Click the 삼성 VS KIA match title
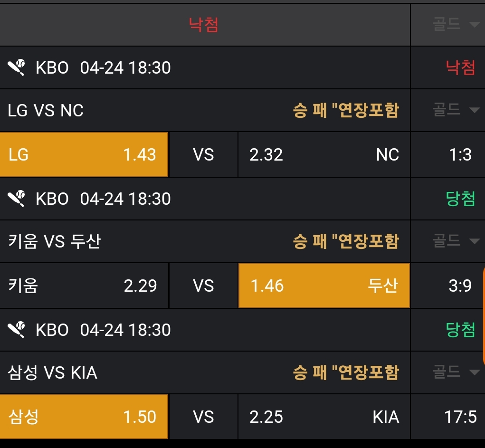The height and width of the screenshot is (448, 485). tap(53, 372)
